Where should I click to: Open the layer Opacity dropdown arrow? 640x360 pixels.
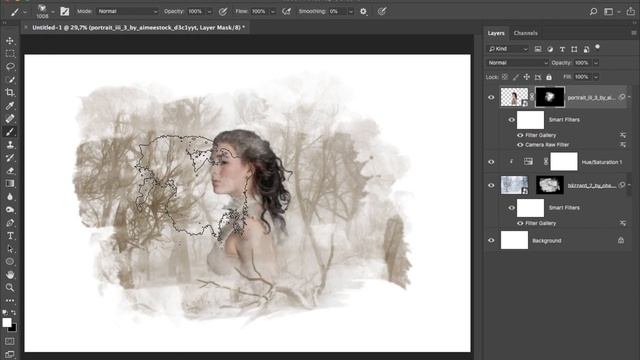tap(596, 63)
